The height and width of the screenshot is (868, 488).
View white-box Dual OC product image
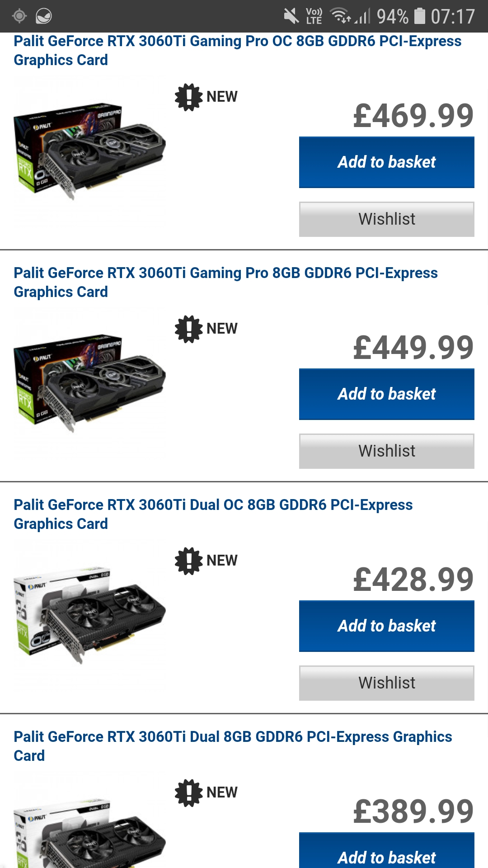click(x=89, y=615)
